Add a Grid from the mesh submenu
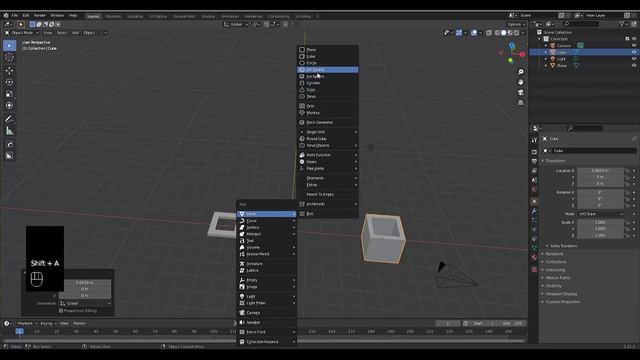Image resolution: width=640 pixels, height=360 pixels. 328,106
